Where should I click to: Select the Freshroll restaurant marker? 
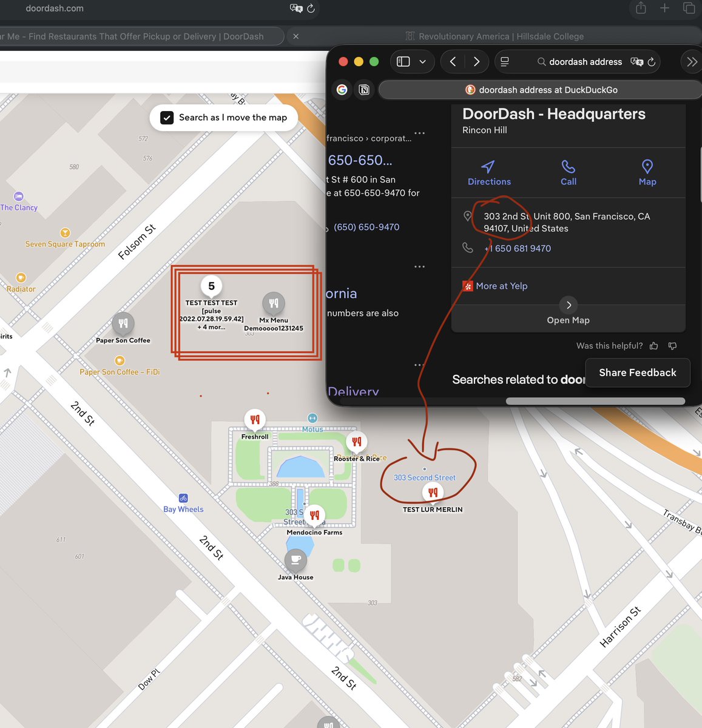255,419
